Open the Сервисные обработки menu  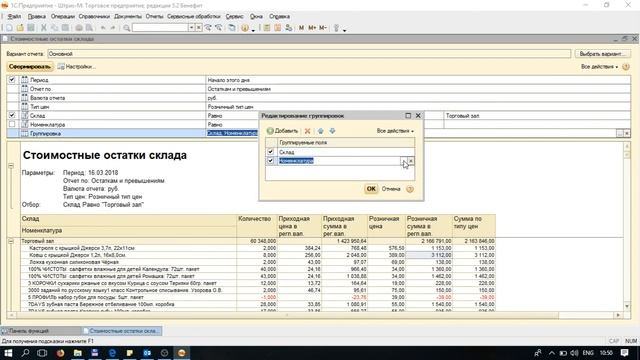[193, 17]
